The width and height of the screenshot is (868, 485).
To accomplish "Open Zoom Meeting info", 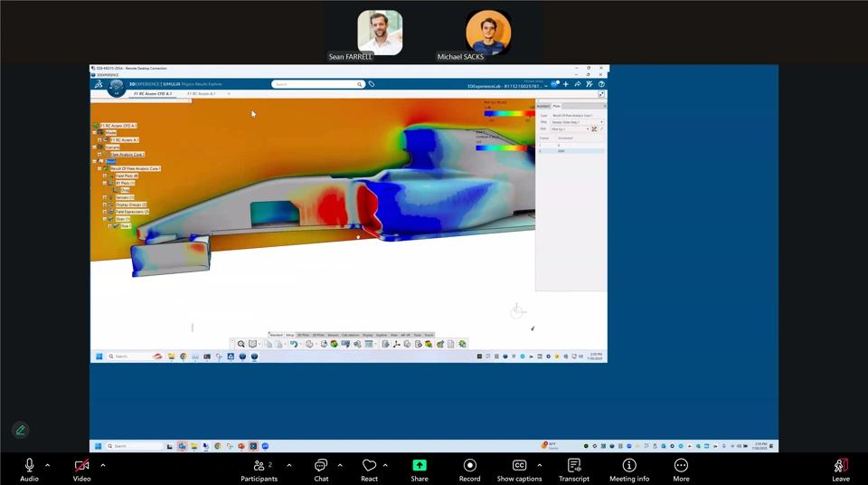I will 629,470.
